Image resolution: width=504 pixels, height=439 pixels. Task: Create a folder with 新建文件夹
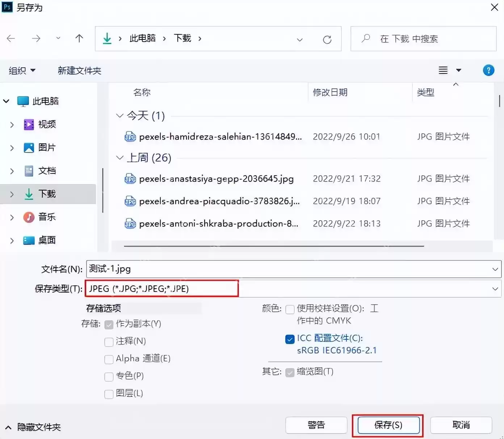(79, 70)
